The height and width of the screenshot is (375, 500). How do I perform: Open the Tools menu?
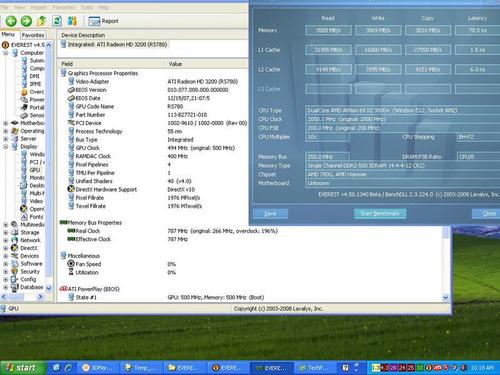point(87,7)
